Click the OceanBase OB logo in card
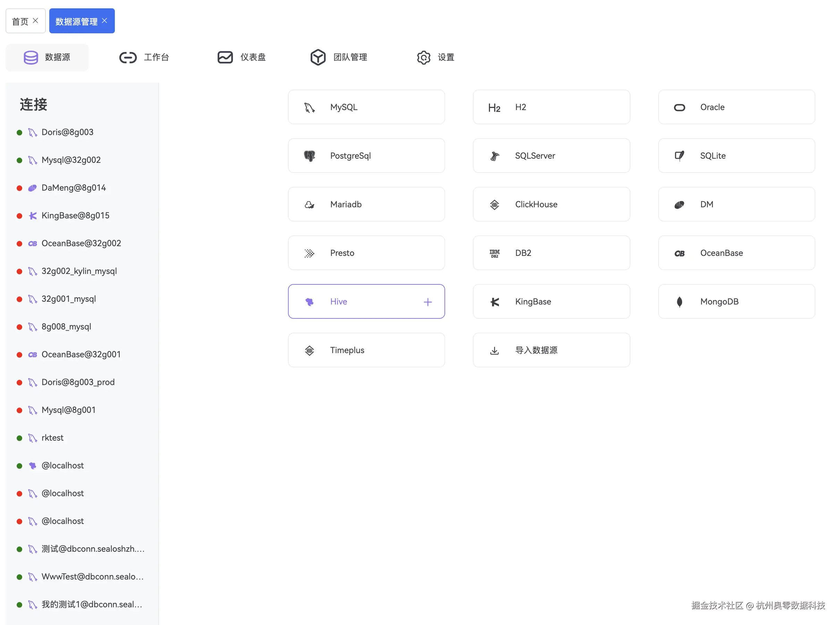840x625 pixels. point(679,253)
